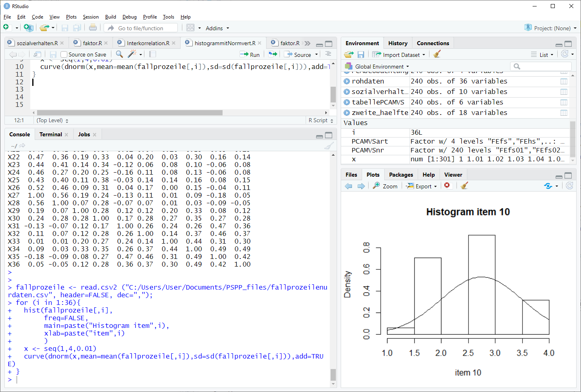Go to the previous plot arrow

coord(349,186)
